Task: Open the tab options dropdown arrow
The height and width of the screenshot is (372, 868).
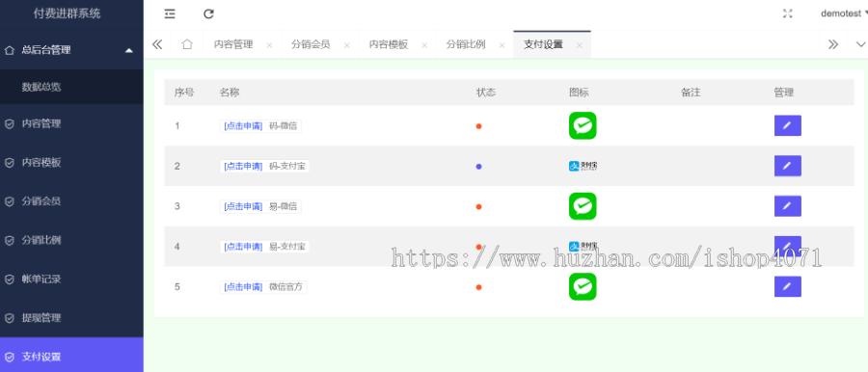Action: click(x=860, y=45)
